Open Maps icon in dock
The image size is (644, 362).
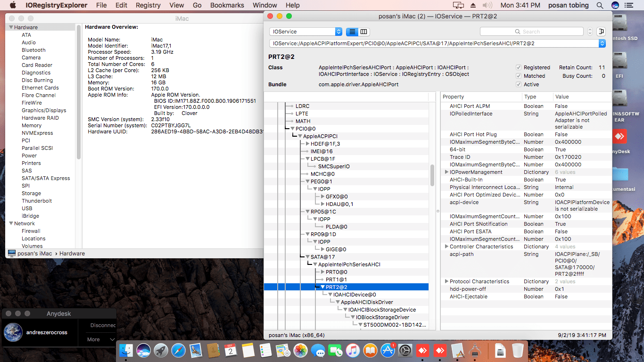pyautogui.click(x=283, y=351)
